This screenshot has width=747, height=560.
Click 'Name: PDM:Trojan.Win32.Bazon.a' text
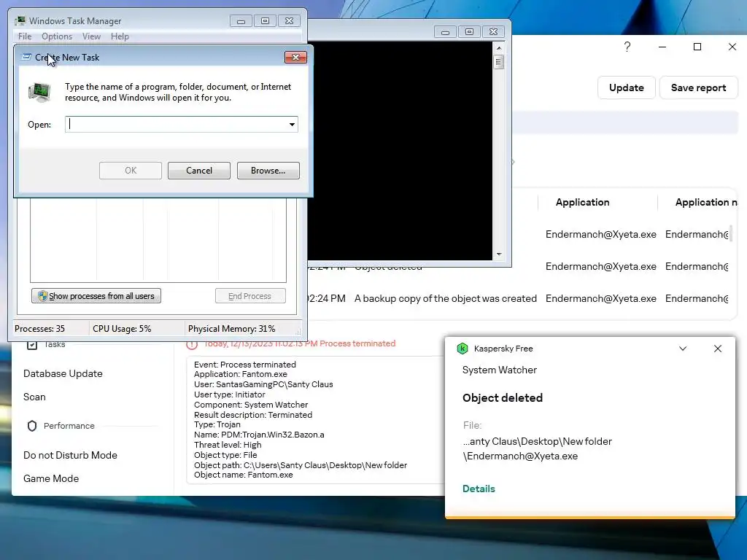pos(259,435)
